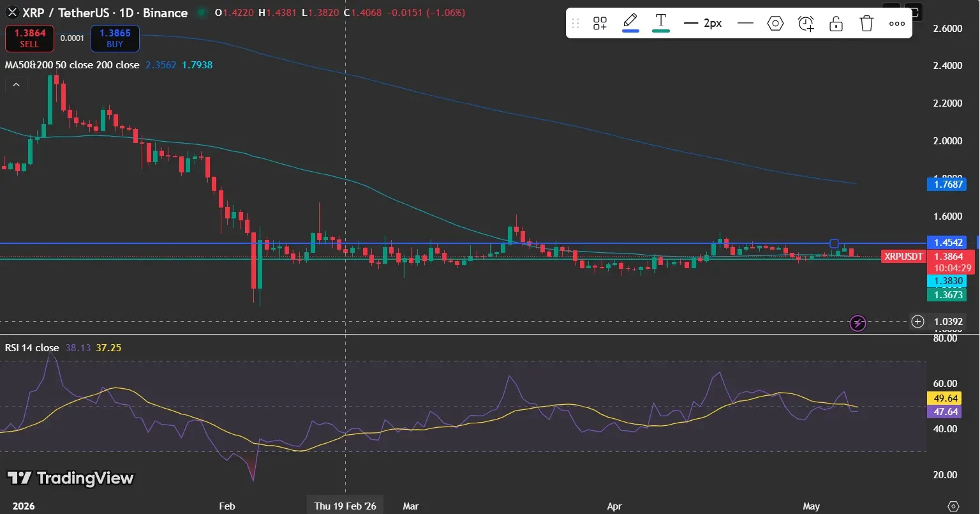Open the line style dropdown

745,24
